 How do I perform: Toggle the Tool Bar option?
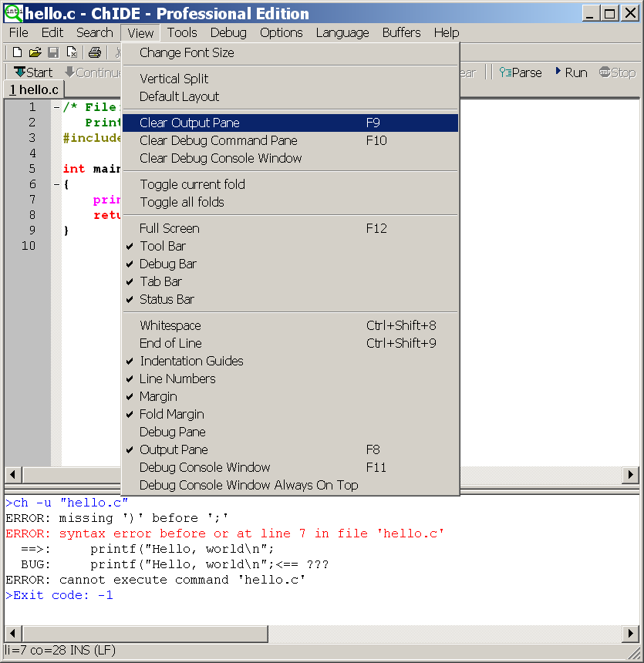click(290, 246)
